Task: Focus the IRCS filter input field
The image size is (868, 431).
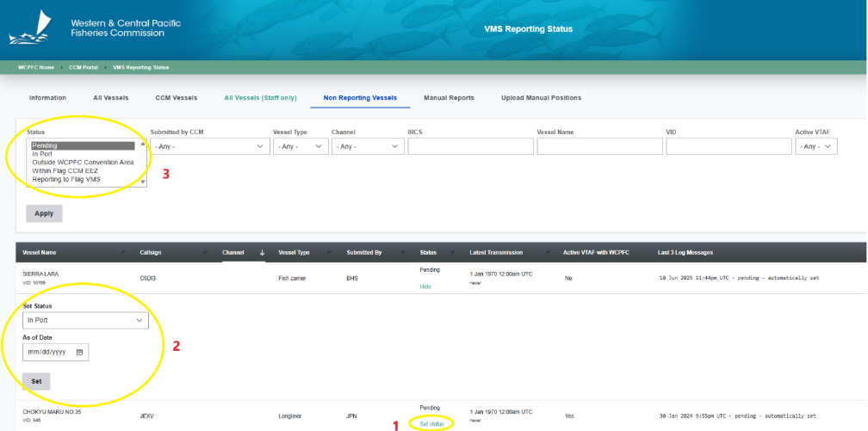Action: tap(470, 146)
